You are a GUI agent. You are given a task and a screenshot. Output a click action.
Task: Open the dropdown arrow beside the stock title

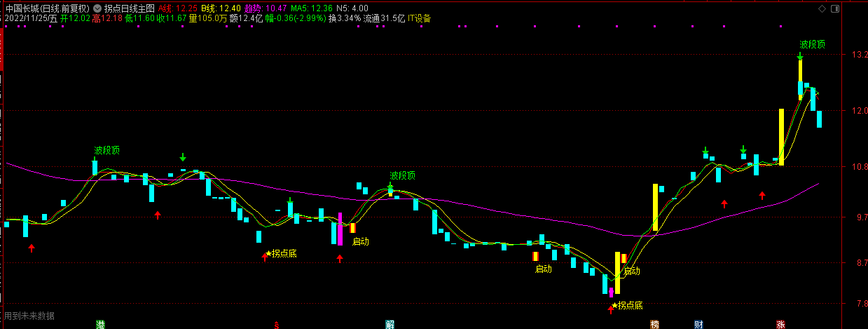[97, 8]
